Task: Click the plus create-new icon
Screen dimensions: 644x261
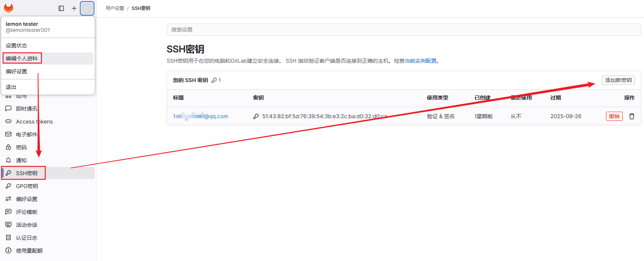Action: [74, 8]
